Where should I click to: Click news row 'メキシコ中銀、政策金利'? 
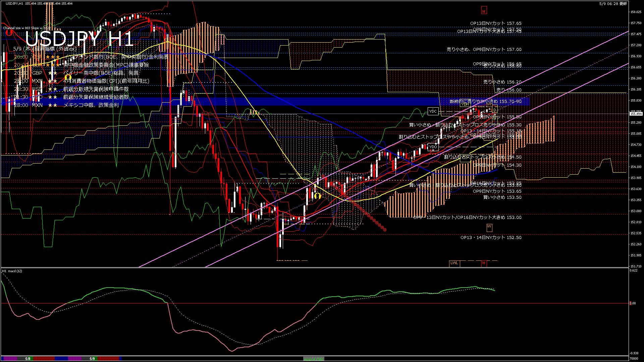point(91,105)
